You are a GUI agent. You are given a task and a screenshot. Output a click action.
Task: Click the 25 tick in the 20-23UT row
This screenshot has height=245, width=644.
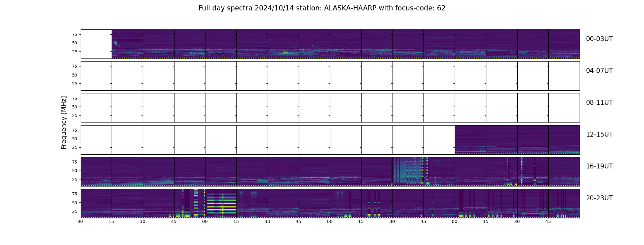click(75, 211)
